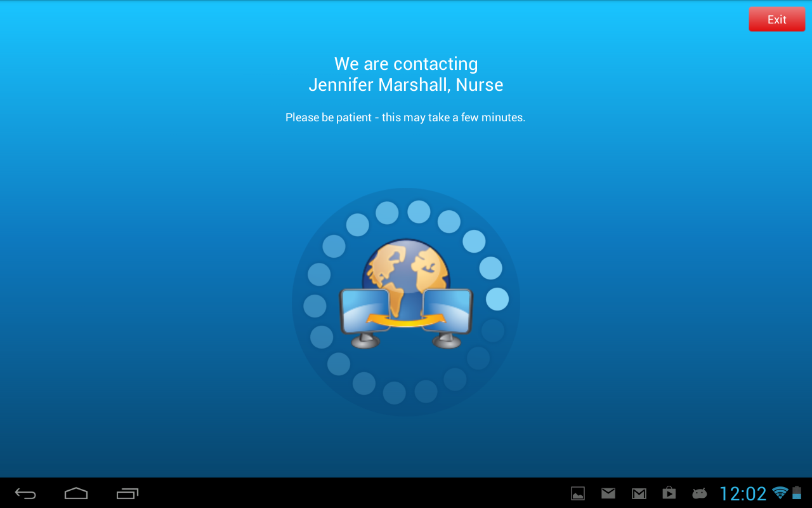
Task: Tap the Android jelly bean debug icon
Action: point(699,493)
